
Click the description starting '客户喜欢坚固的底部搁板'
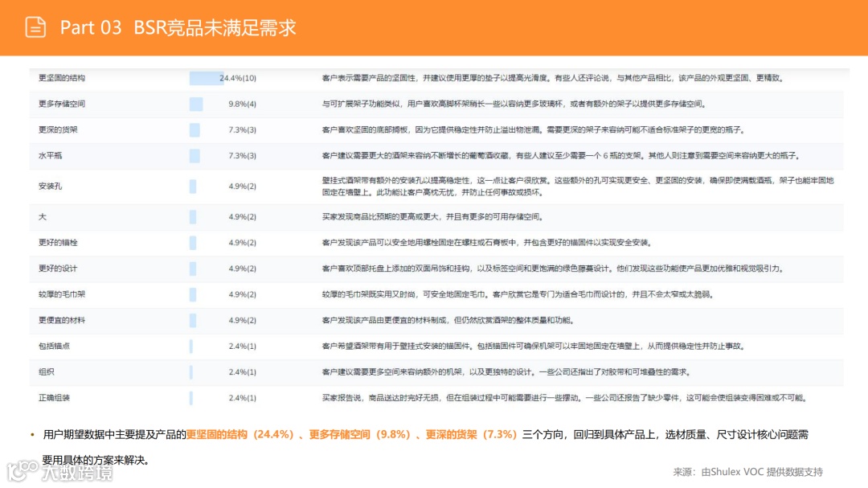pos(534,129)
